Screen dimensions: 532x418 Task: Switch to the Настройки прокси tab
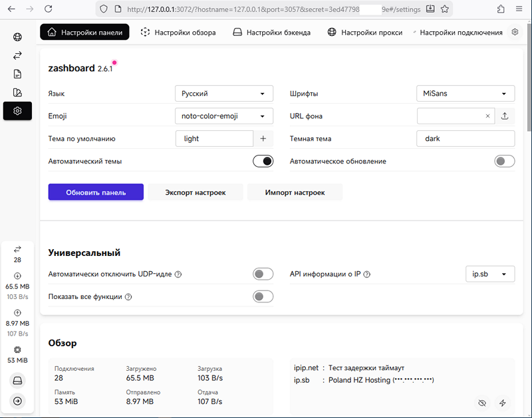tap(365, 33)
